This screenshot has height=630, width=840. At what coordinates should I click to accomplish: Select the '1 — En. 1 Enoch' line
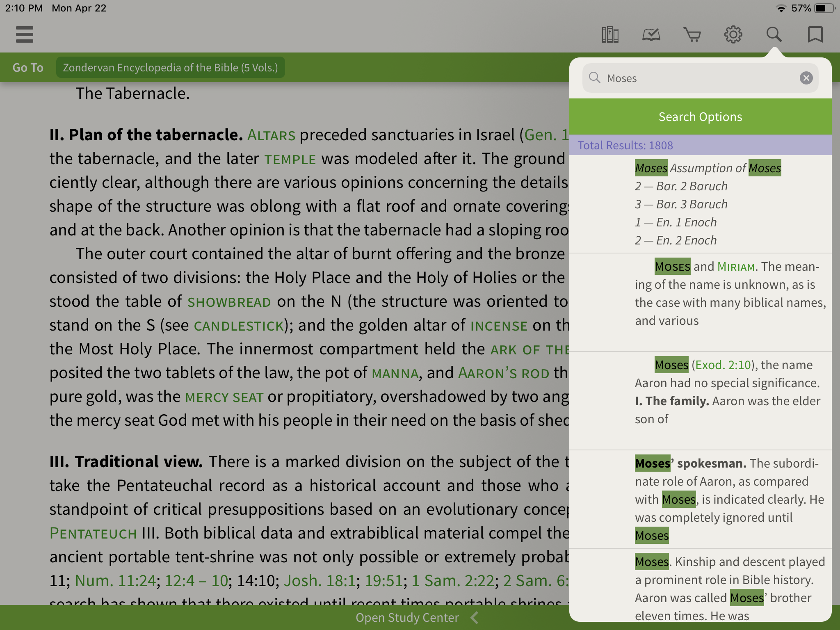click(x=676, y=222)
